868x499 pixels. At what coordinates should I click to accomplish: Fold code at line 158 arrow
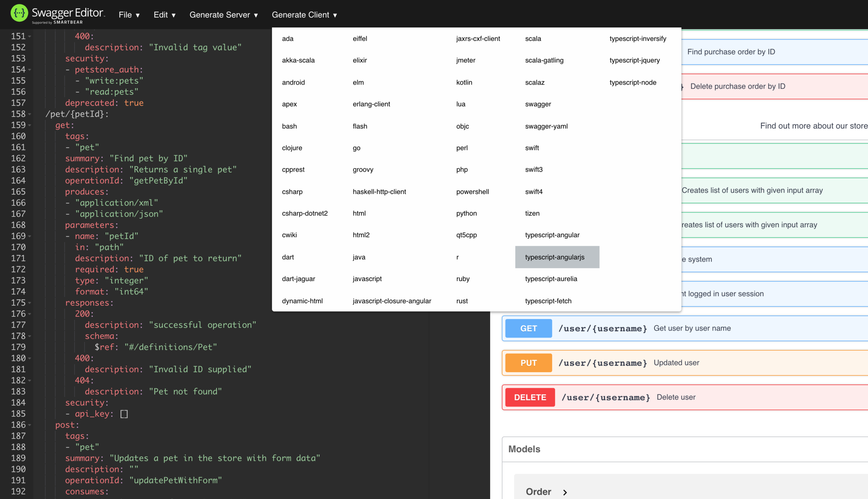[x=30, y=114]
